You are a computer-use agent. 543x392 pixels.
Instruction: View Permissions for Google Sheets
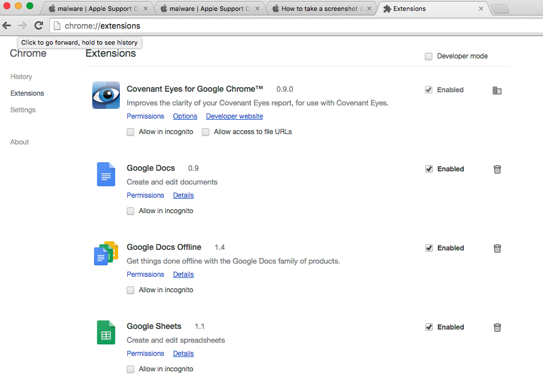click(146, 354)
